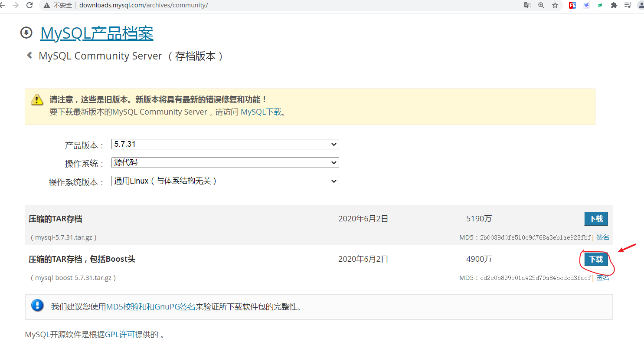The image size is (644, 362).
Task: Click the 操作系统： label
Action: click(85, 164)
